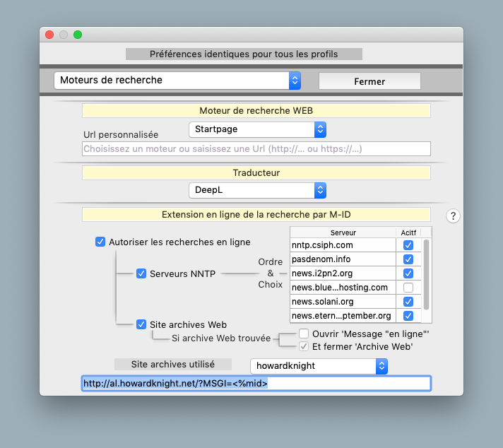Uncheck 'Site archives Web' option
Image resolution: width=503 pixels, height=448 pixels.
[141, 324]
